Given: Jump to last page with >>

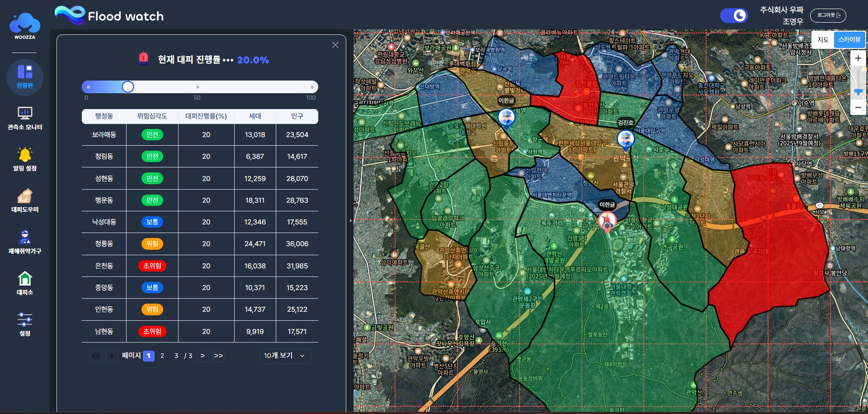Looking at the screenshot, I should [218, 356].
